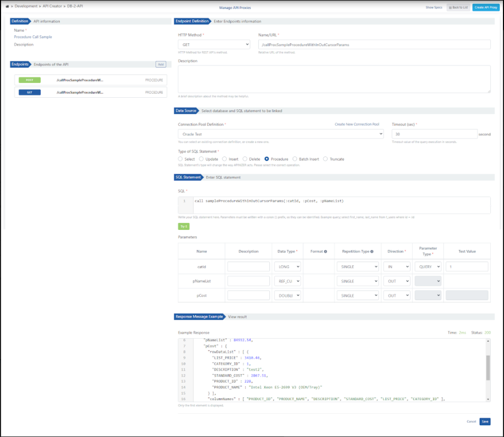Expand the Connection Pool Definition dropdown

coord(281,134)
